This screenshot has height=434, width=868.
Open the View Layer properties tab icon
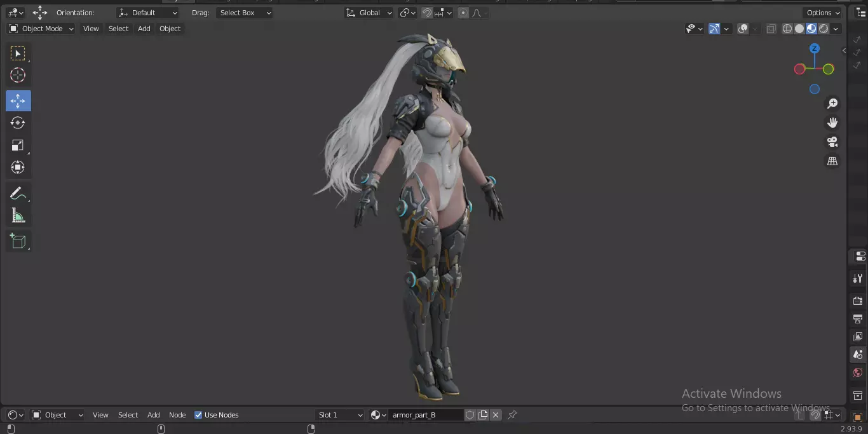tap(858, 336)
